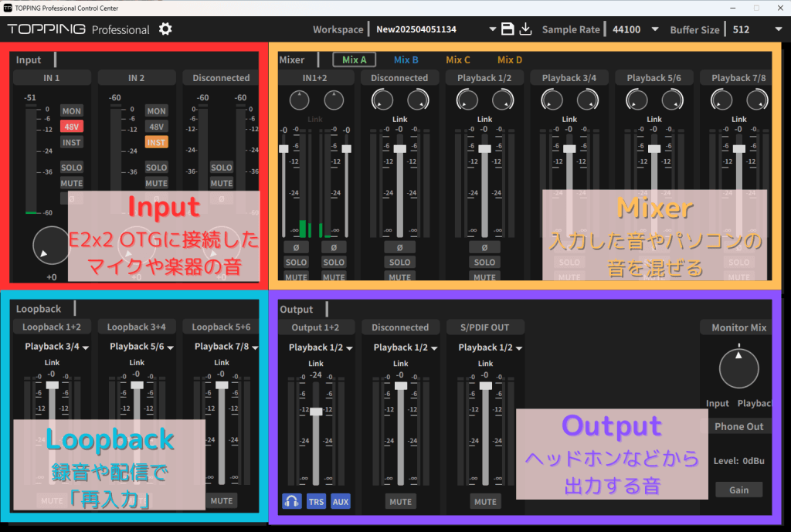
Task: Click S/PDIF OUT fader handle
Action: (486, 386)
